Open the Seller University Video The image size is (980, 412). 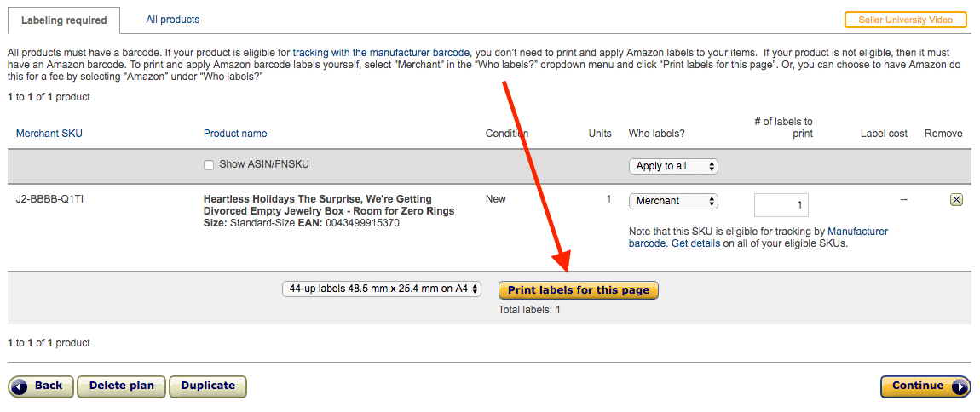click(905, 20)
